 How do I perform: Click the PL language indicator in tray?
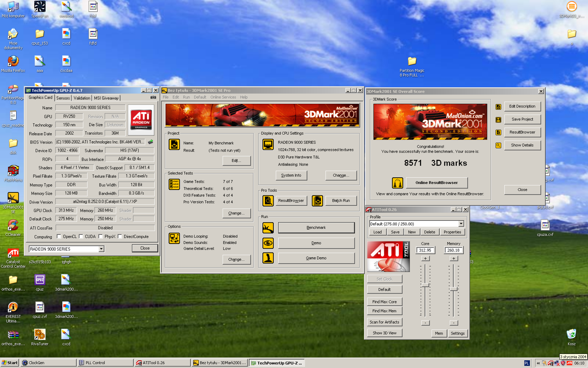527,363
